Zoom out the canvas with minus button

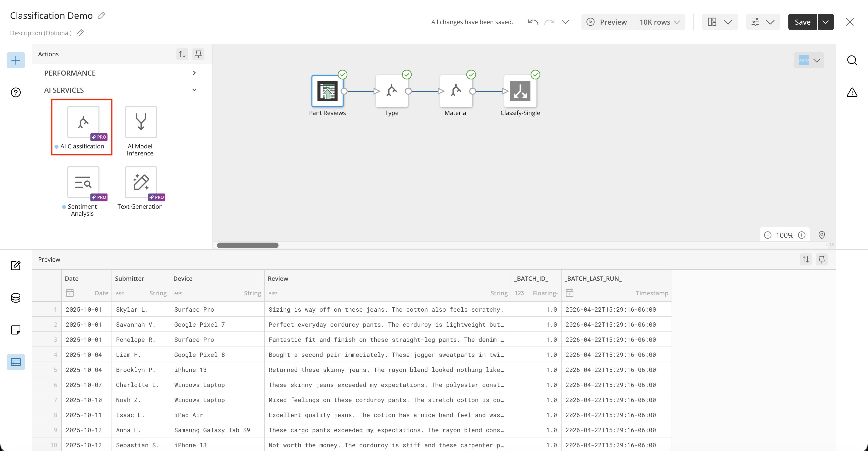(768, 235)
